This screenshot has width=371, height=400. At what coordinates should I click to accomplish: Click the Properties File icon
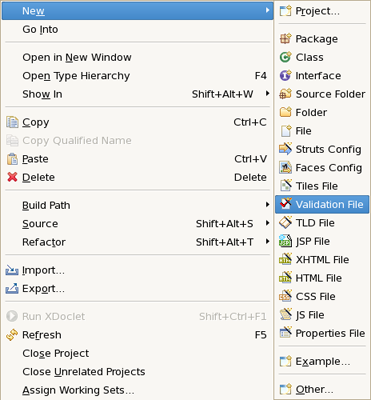coord(285,333)
